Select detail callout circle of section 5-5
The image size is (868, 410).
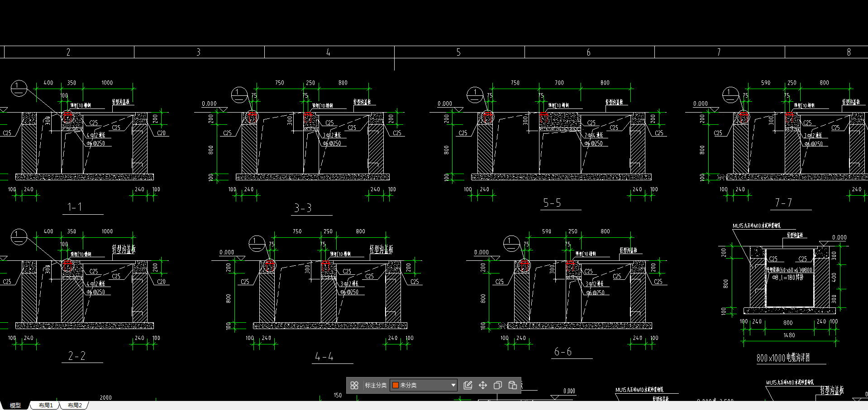pyautogui.click(x=475, y=95)
